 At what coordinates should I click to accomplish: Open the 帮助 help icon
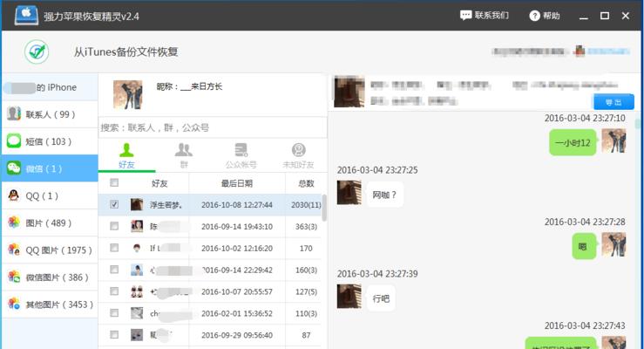pos(534,16)
